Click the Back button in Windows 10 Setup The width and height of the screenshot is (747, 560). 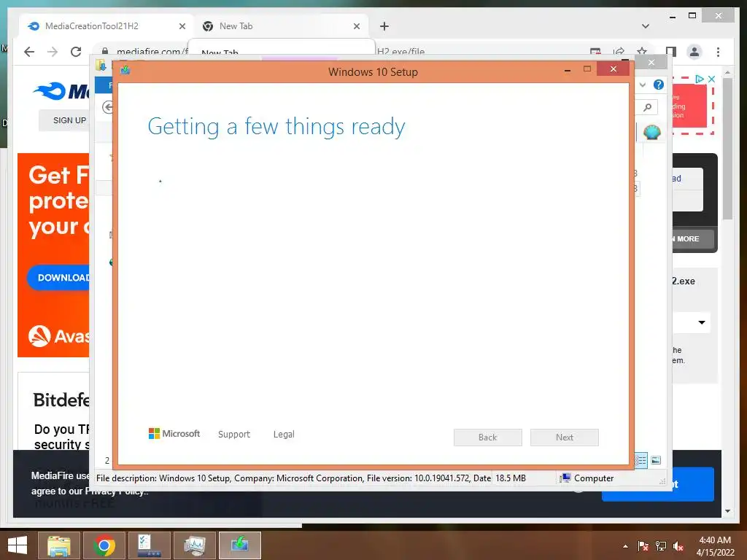(488, 437)
